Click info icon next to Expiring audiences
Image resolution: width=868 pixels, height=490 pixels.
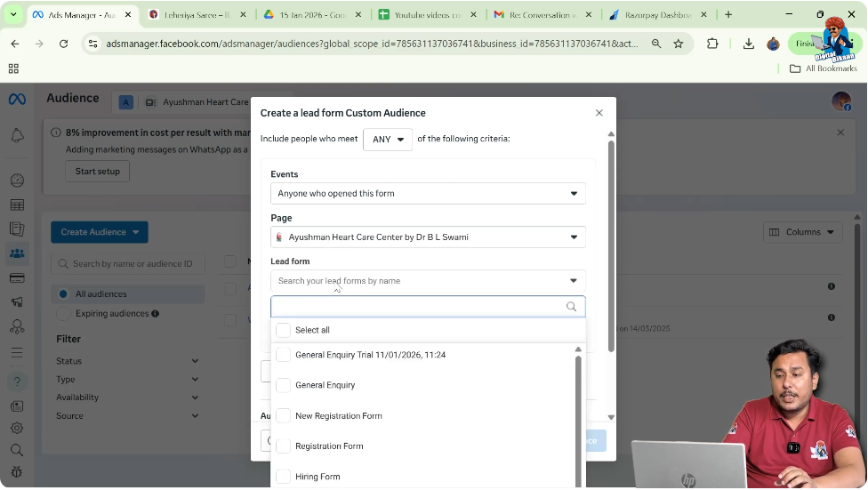pyautogui.click(x=156, y=313)
